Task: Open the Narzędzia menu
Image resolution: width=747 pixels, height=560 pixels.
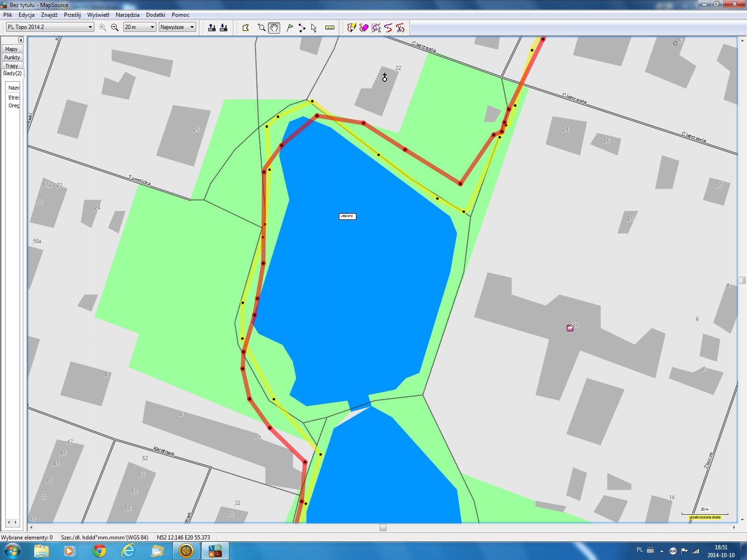Action: point(127,15)
